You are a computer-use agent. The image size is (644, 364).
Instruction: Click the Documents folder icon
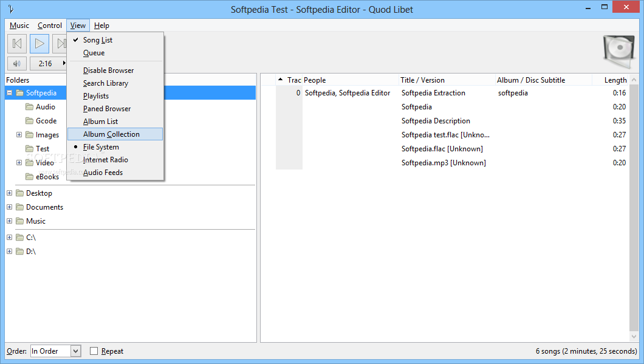tap(19, 207)
